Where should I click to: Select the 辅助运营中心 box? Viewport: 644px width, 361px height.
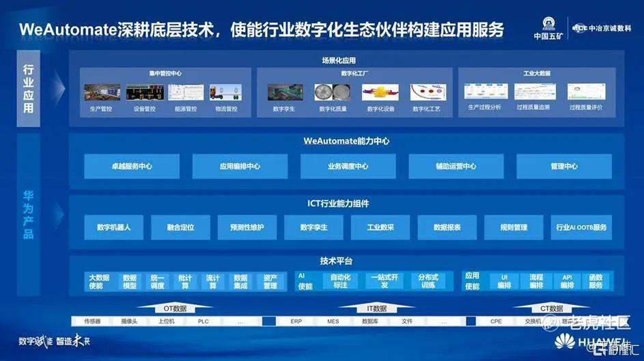coord(456,166)
